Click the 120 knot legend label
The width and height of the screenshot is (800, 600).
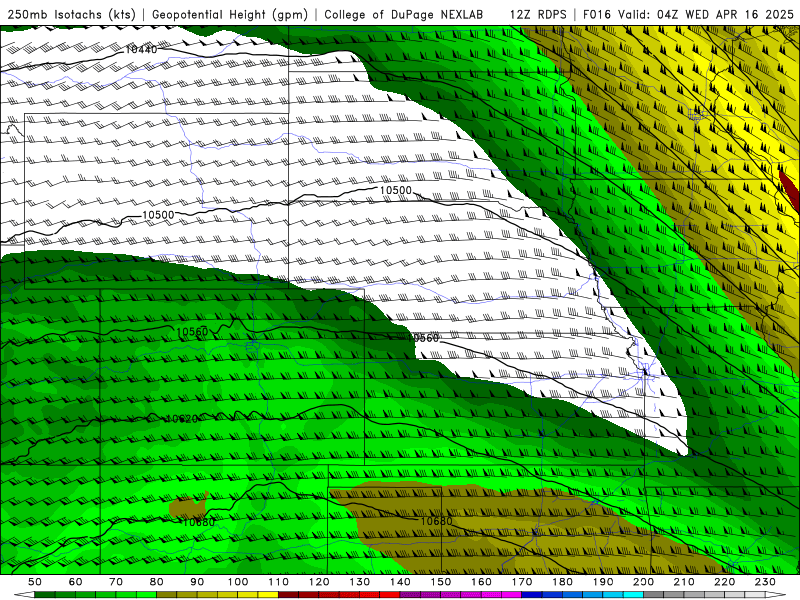319,582
